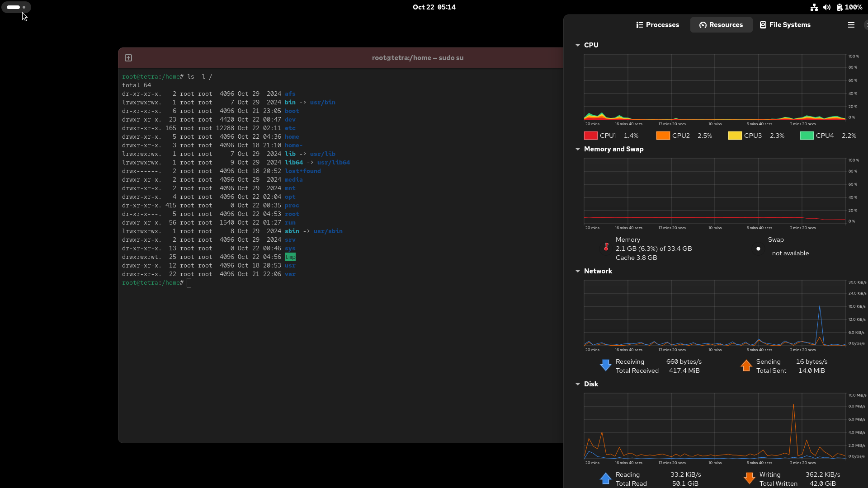Collapse the Memory and Swap section
The width and height of the screenshot is (868, 488).
click(x=577, y=149)
